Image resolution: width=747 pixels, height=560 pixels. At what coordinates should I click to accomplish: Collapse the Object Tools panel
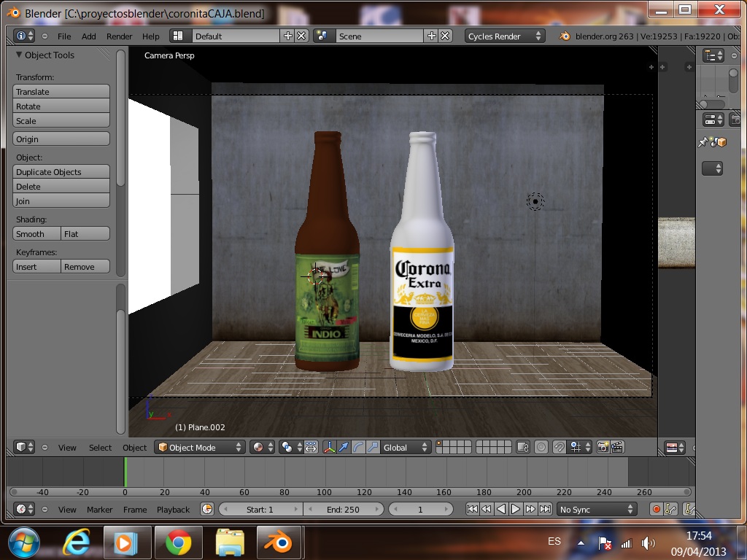pyautogui.click(x=19, y=55)
